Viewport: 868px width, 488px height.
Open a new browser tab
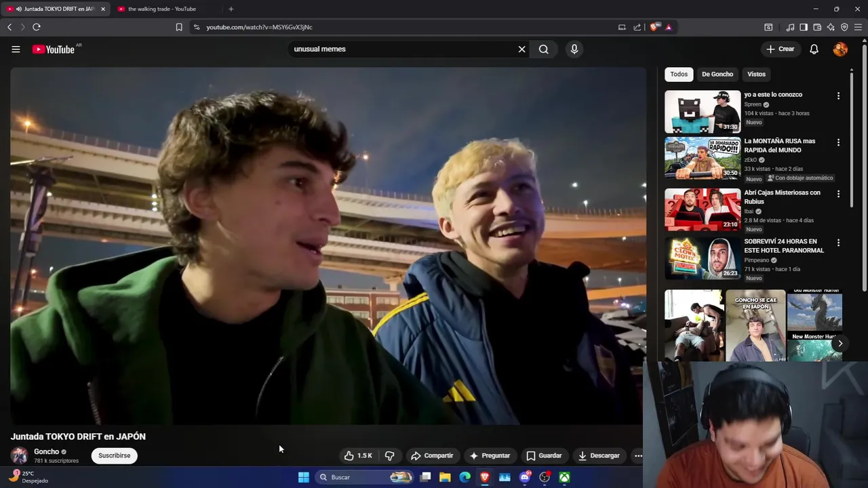tap(231, 9)
